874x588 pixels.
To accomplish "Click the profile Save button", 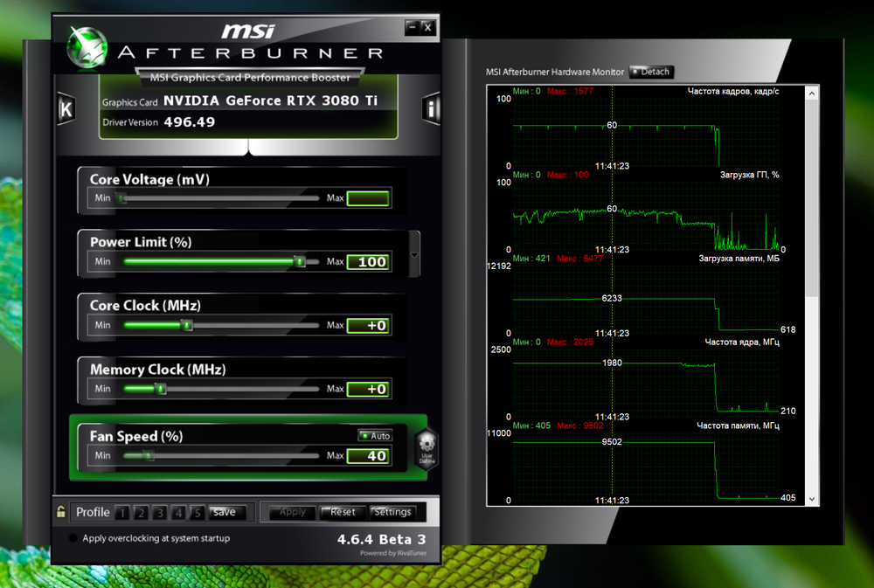I will point(227,512).
